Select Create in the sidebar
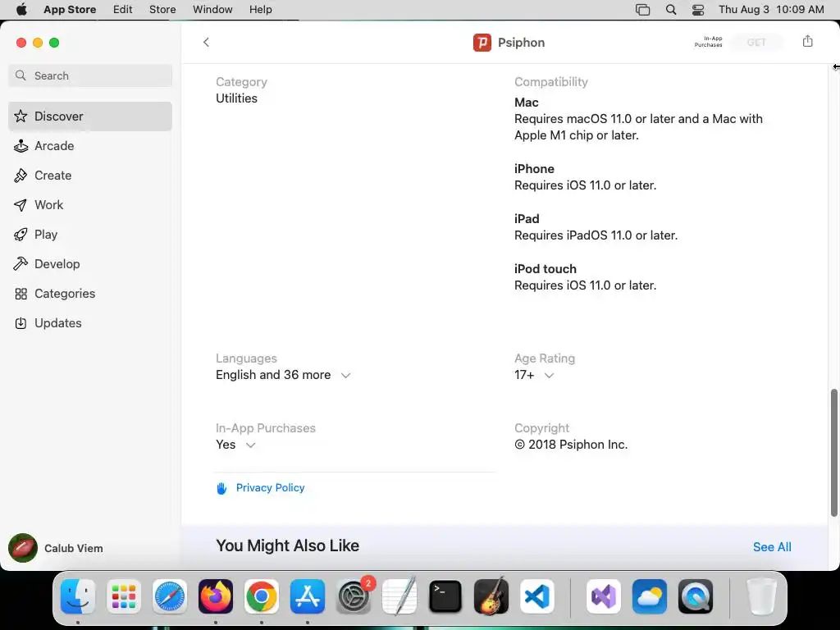The image size is (840, 630). (90, 176)
